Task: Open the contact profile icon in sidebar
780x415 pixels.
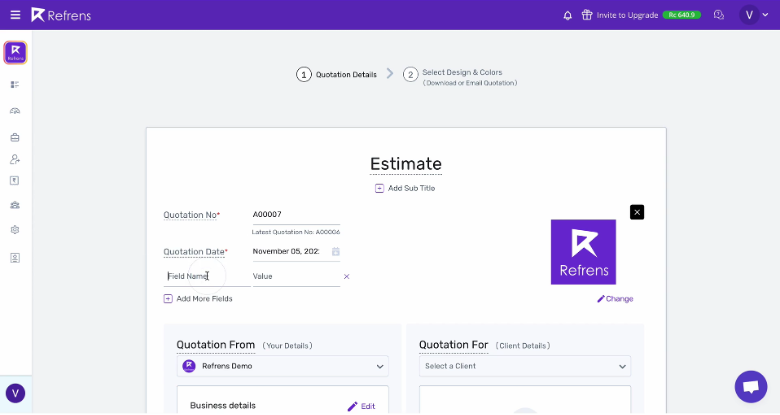Action: pyautogui.click(x=15, y=258)
